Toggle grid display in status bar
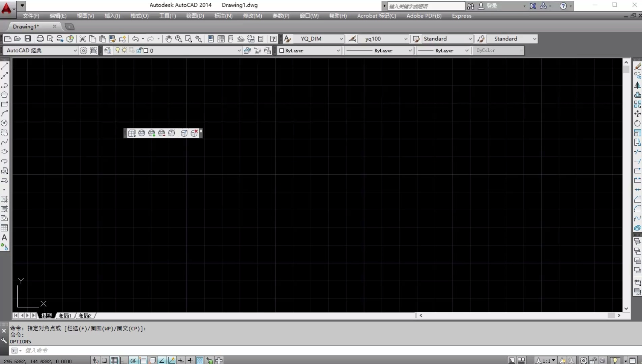Screen dimensions: 642x364 (x=114, y=361)
